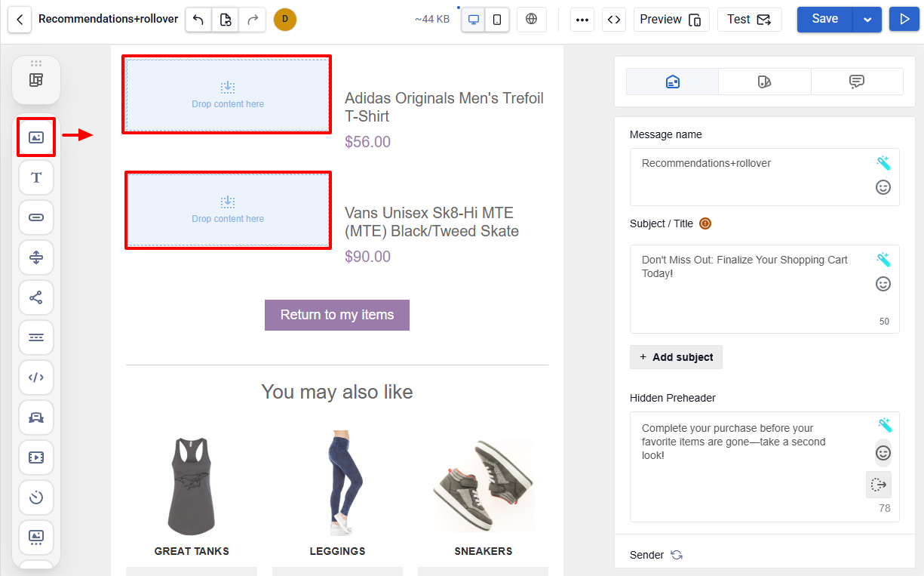Select the Spacer block
This screenshot has width=924, height=576.
pos(36,257)
